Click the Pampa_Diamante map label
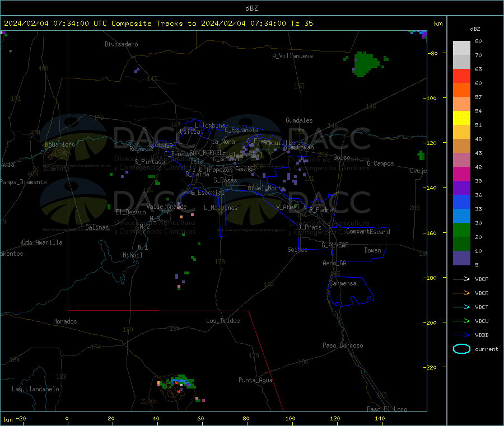The image size is (504, 426). 24,182
